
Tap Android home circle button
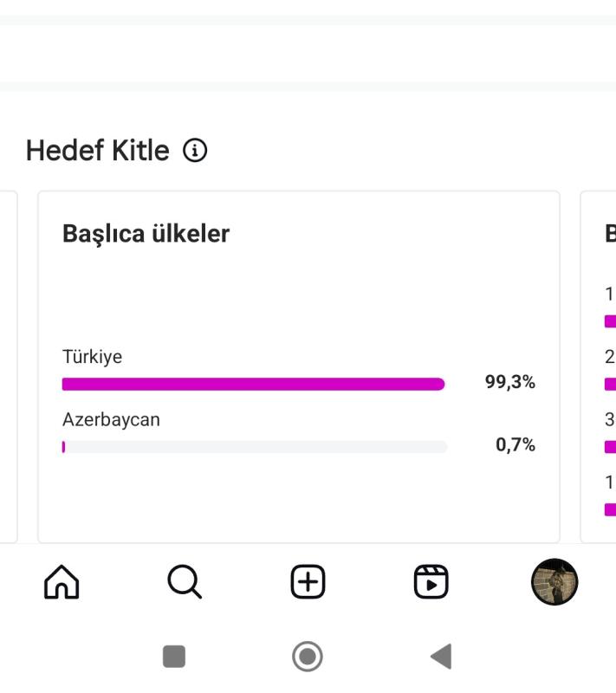tap(308, 657)
